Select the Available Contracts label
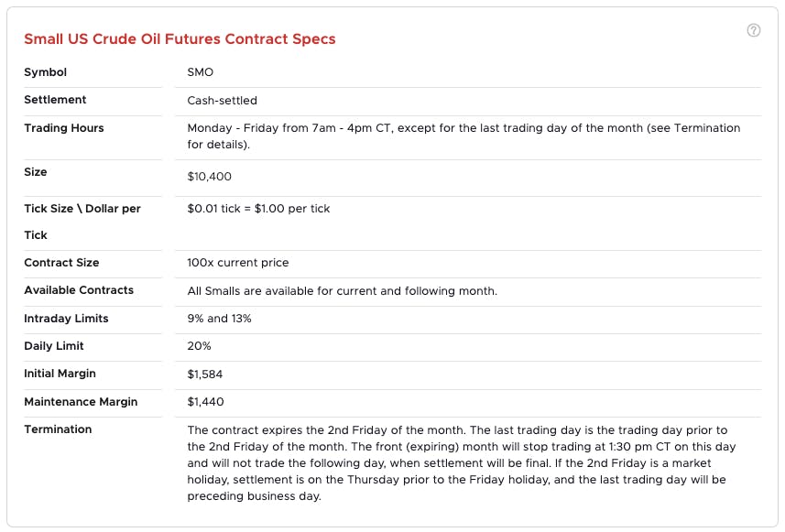This screenshot has width=785, height=532. 79,290
